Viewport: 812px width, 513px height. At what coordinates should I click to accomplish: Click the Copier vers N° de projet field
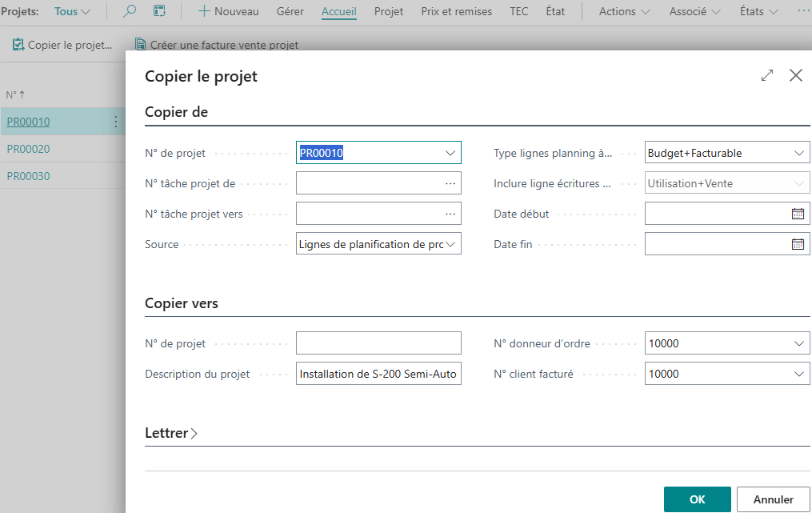click(x=378, y=343)
